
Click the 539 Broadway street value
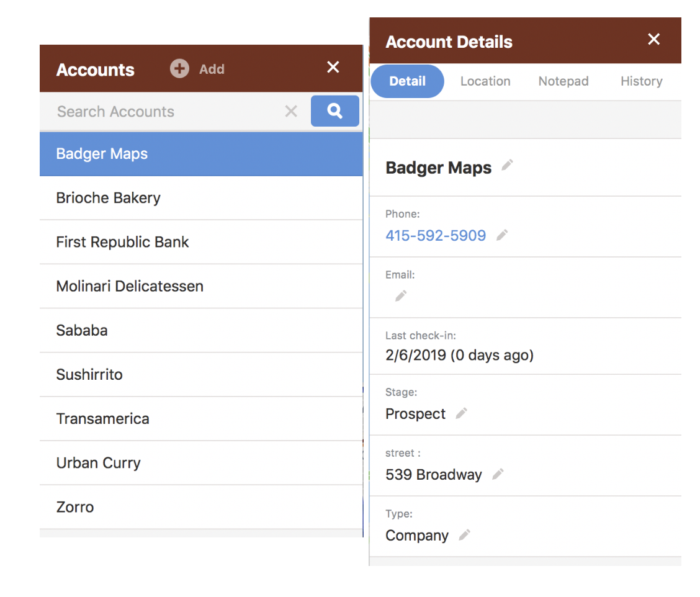434,474
